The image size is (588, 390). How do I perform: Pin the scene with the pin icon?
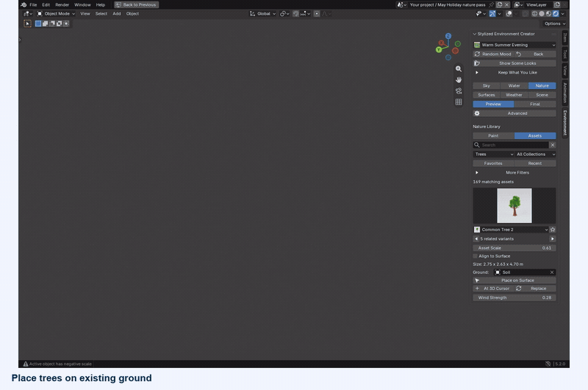point(492,5)
